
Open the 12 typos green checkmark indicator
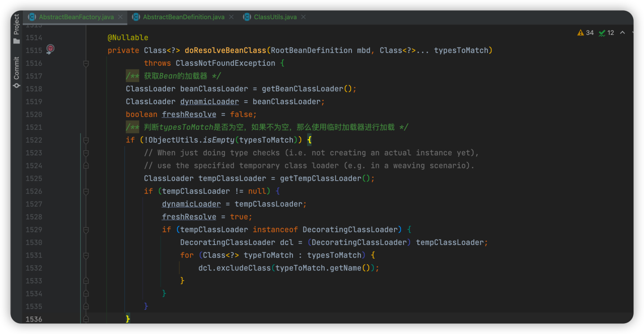(x=606, y=33)
